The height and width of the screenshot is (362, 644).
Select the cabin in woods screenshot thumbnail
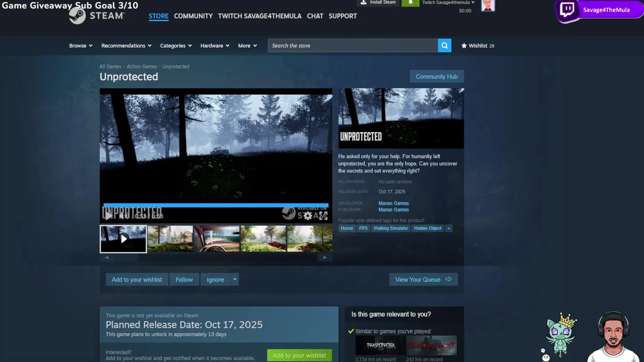(x=170, y=239)
